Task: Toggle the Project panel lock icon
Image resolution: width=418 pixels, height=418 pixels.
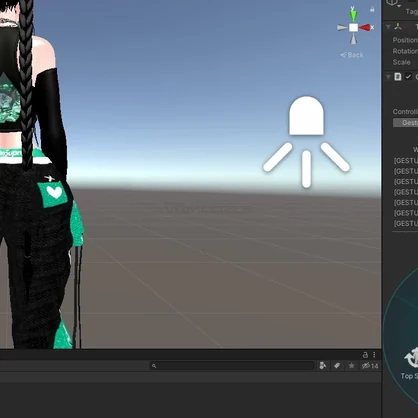Action: [365, 355]
